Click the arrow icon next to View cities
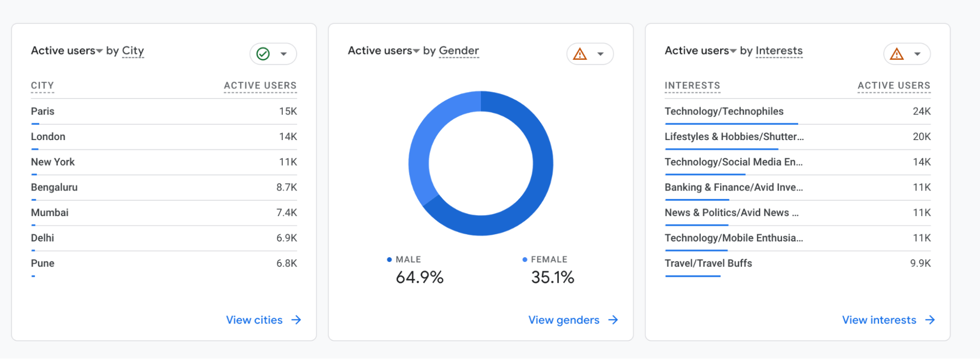Screen dimensions: 980x359 click(297, 320)
